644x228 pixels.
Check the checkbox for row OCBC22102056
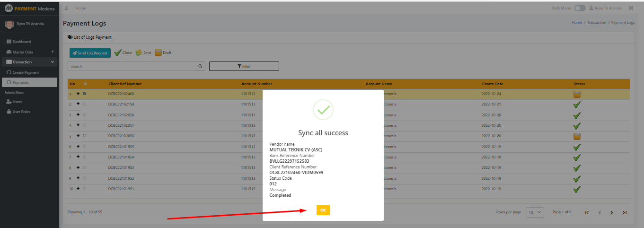tap(85, 136)
